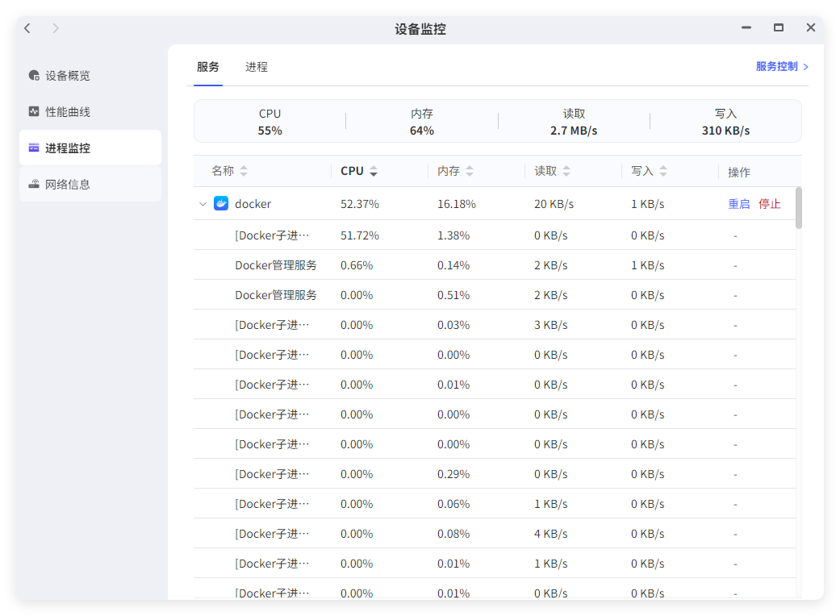Go back with the left arrow
The width and height of the screenshot is (840, 616).
(27, 28)
